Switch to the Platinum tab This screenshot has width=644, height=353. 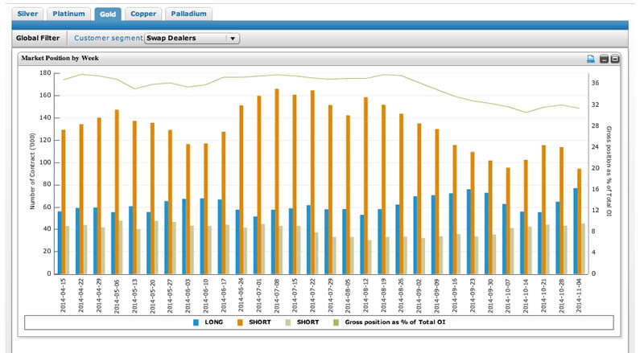click(68, 14)
